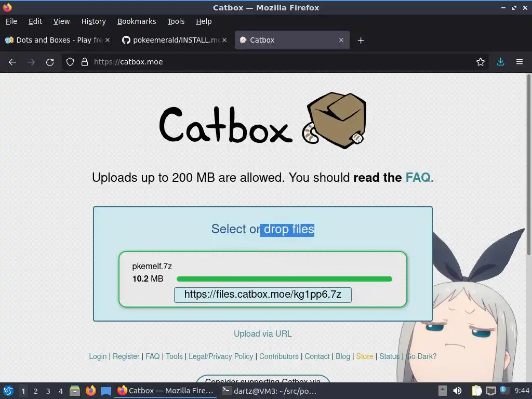Screen dimensions: 532x399
Task: Open the Blog link
Action: pyautogui.click(x=343, y=356)
